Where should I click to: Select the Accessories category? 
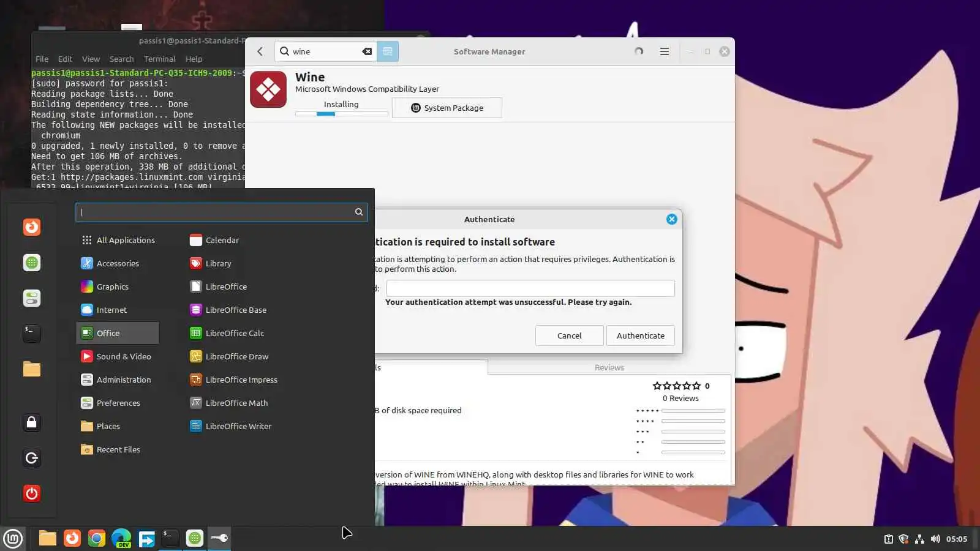pos(118,263)
